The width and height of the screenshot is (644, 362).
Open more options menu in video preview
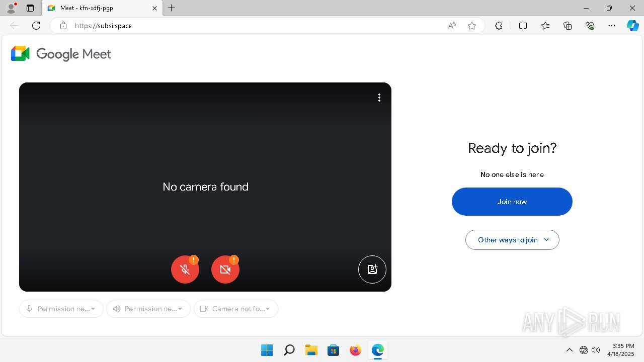pyautogui.click(x=379, y=98)
